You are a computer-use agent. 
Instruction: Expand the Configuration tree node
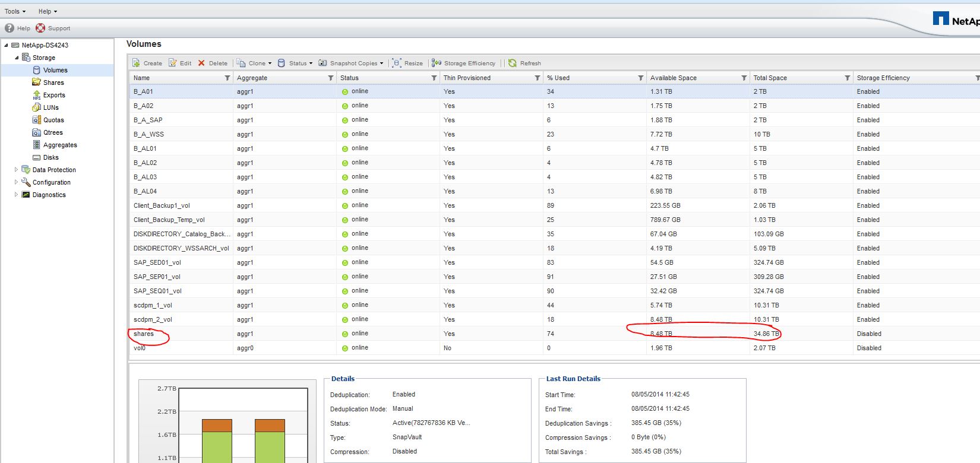coord(16,182)
